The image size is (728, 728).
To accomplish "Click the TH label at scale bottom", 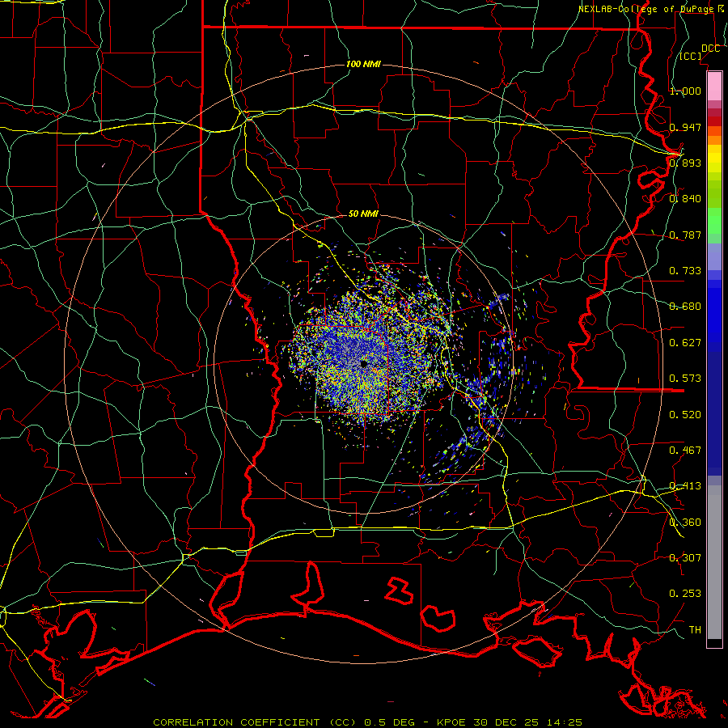I will [x=695, y=629].
